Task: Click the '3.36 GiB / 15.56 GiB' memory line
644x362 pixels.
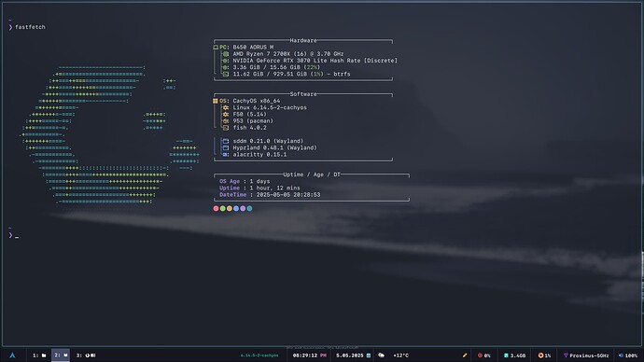Action: point(271,67)
